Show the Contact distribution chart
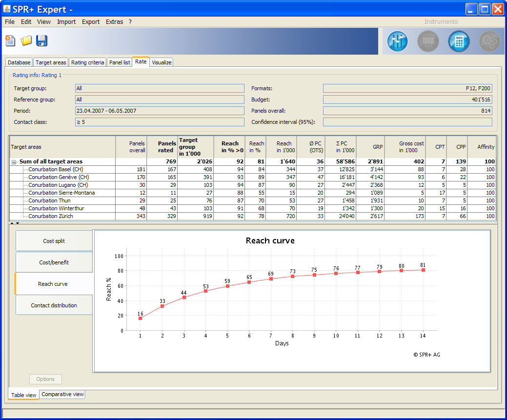Image resolution: width=507 pixels, height=420 pixels. click(x=54, y=305)
